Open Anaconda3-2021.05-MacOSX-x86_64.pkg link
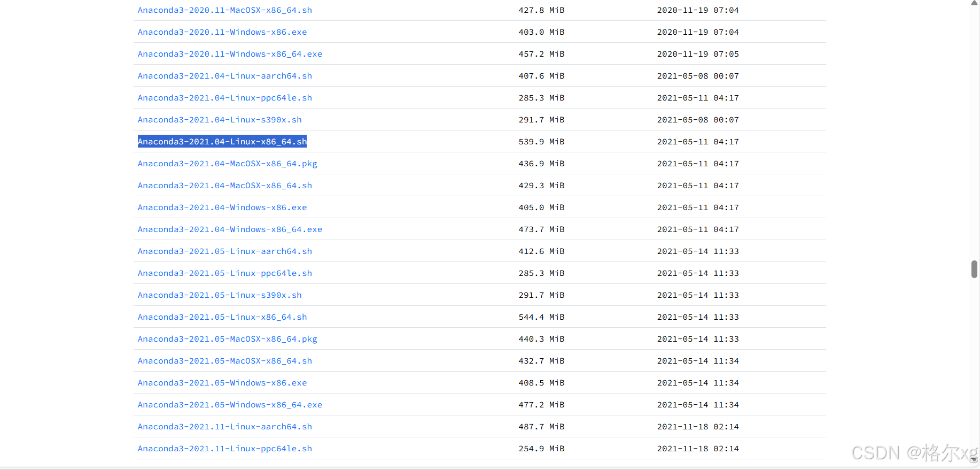 (228, 339)
